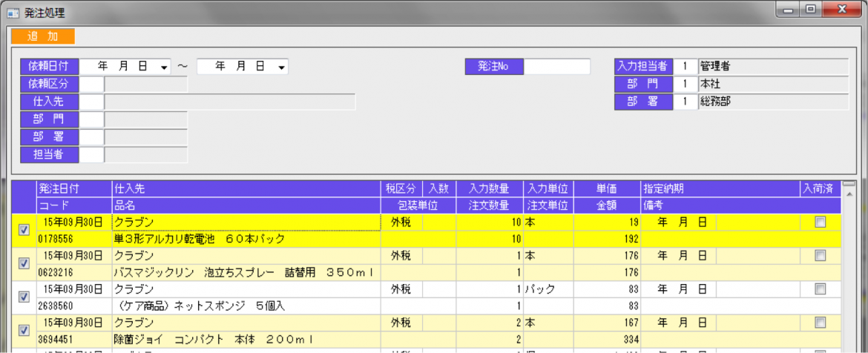The width and height of the screenshot is (868, 353).
Task: Open the 依頼日付 end date dropdown
Action: click(x=282, y=67)
